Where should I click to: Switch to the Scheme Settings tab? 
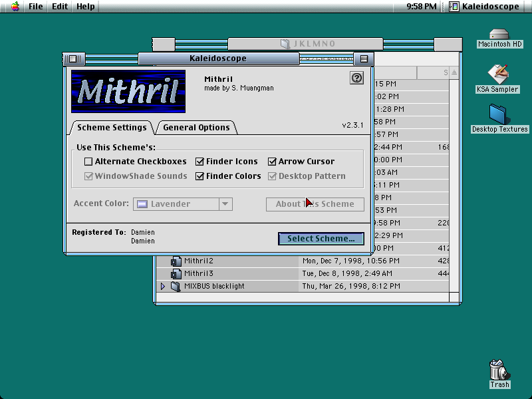pos(112,128)
